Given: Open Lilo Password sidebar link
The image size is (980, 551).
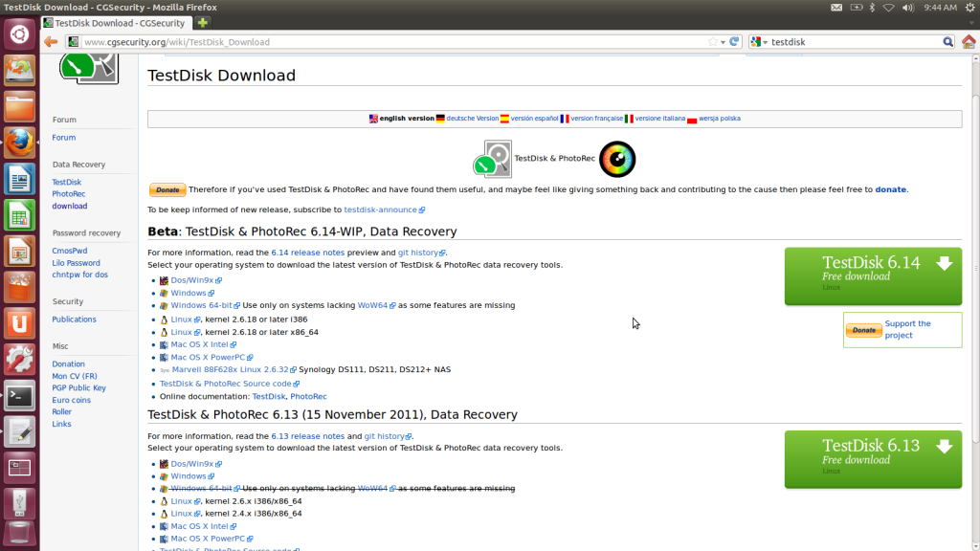Looking at the screenshot, I should pyautogui.click(x=76, y=263).
